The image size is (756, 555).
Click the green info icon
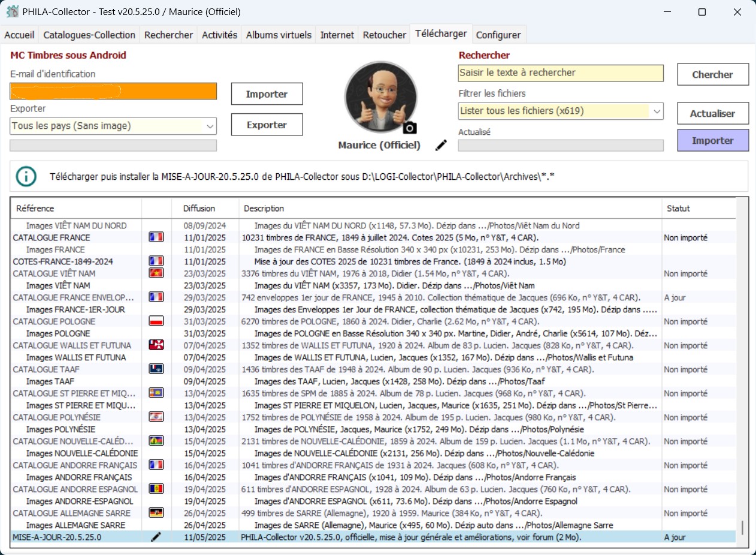(x=26, y=176)
